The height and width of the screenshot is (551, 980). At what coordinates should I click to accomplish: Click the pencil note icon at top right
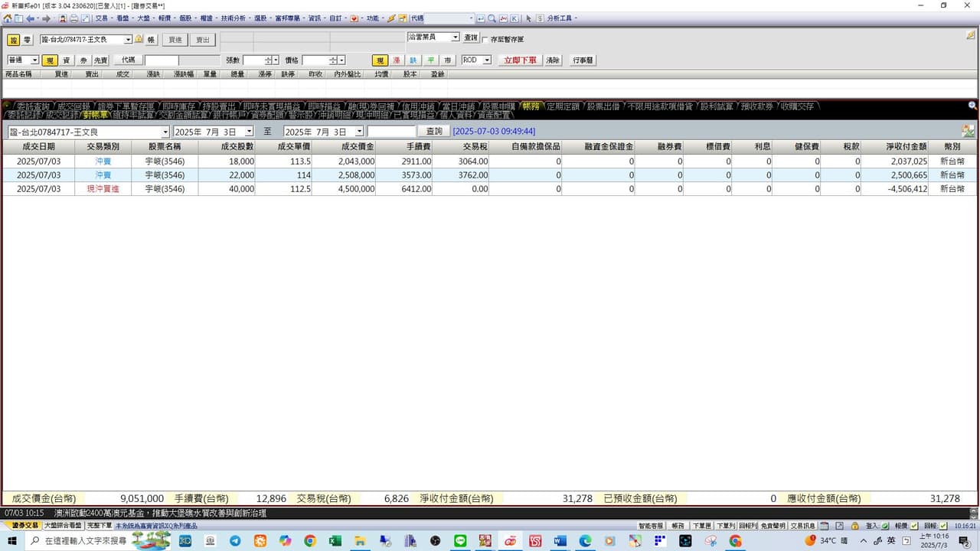point(971,35)
